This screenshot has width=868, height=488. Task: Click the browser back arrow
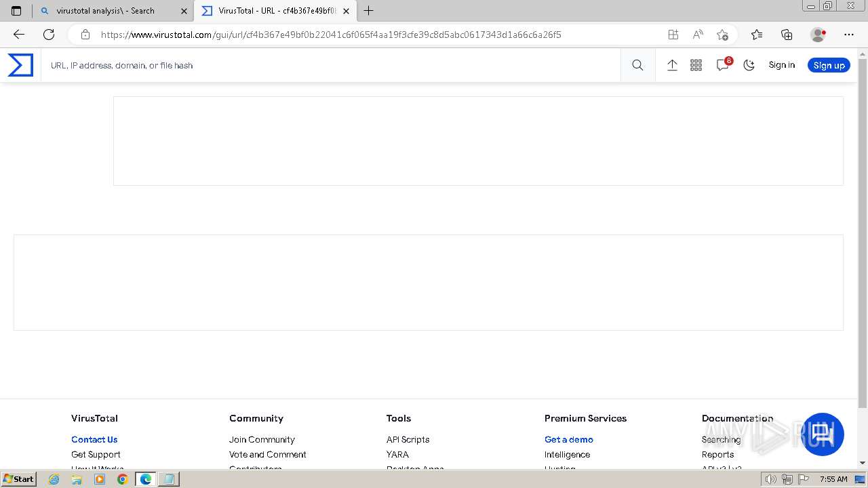point(19,35)
